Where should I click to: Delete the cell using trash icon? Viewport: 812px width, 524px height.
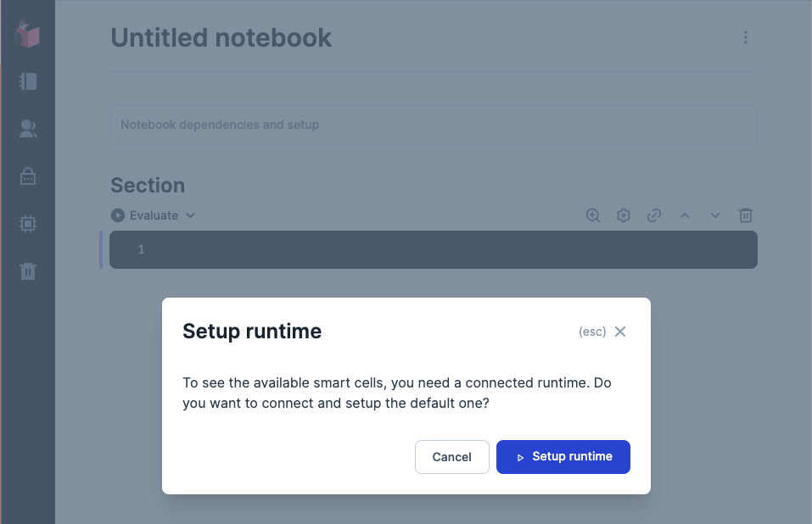(x=746, y=215)
